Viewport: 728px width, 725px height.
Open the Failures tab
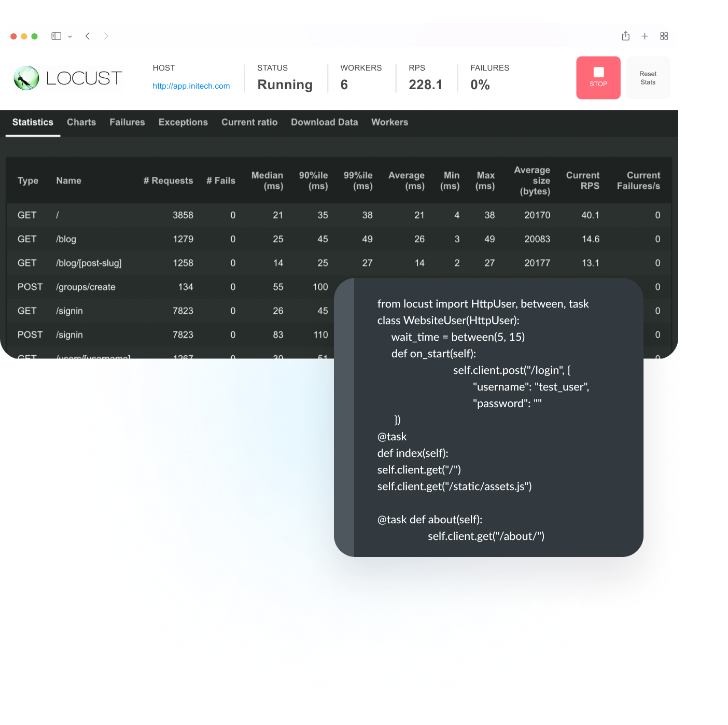pos(127,122)
